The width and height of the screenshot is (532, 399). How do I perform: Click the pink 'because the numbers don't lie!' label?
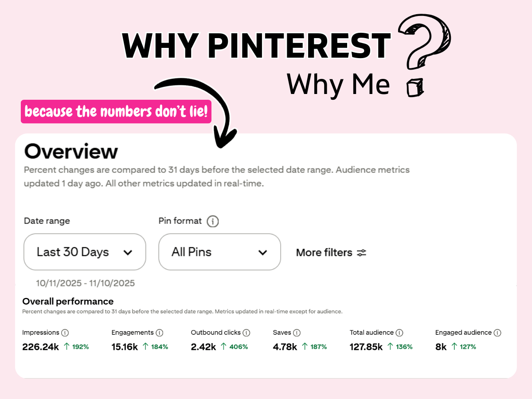coord(116,112)
